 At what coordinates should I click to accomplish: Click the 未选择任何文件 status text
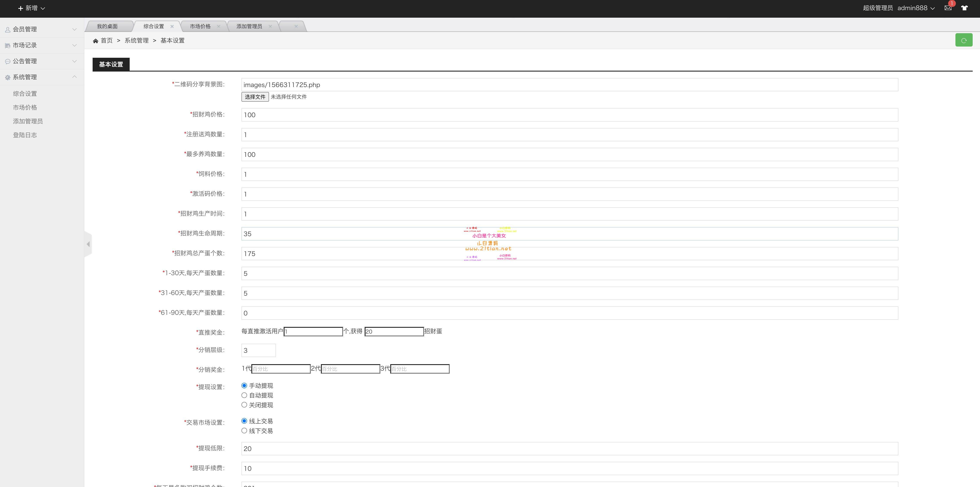click(x=289, y=97)
